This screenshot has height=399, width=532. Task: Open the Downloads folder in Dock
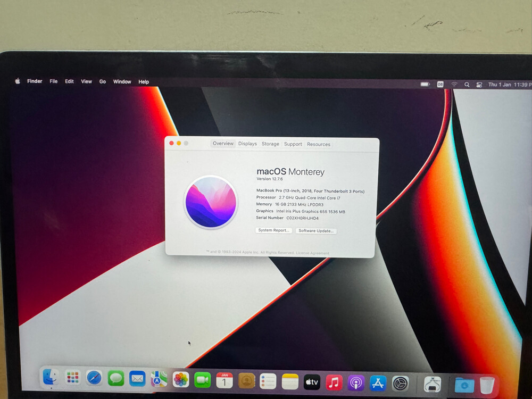pos(464,385)
